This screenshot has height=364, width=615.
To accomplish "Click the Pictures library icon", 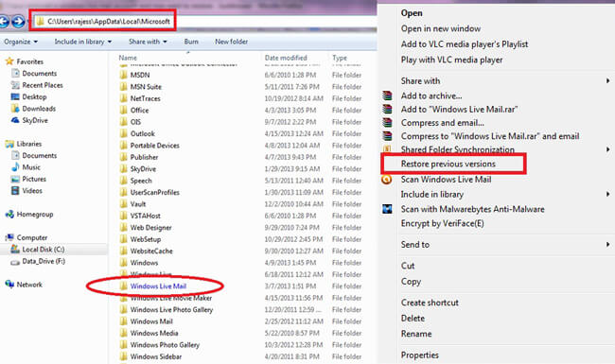I will [15, 179].
